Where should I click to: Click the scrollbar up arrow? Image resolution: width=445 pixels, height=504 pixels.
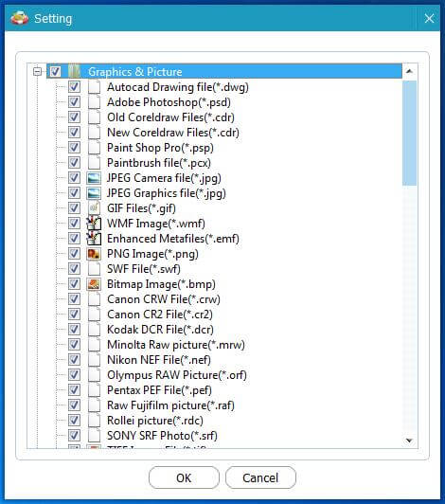tap(409, 71)
